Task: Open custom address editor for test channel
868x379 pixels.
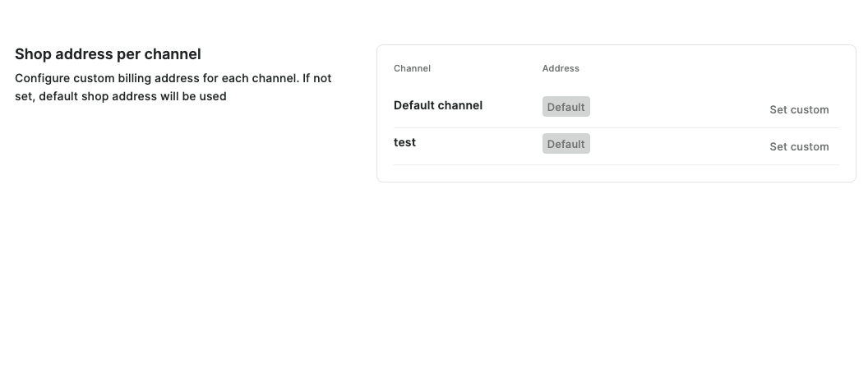Action: (798, 146)
